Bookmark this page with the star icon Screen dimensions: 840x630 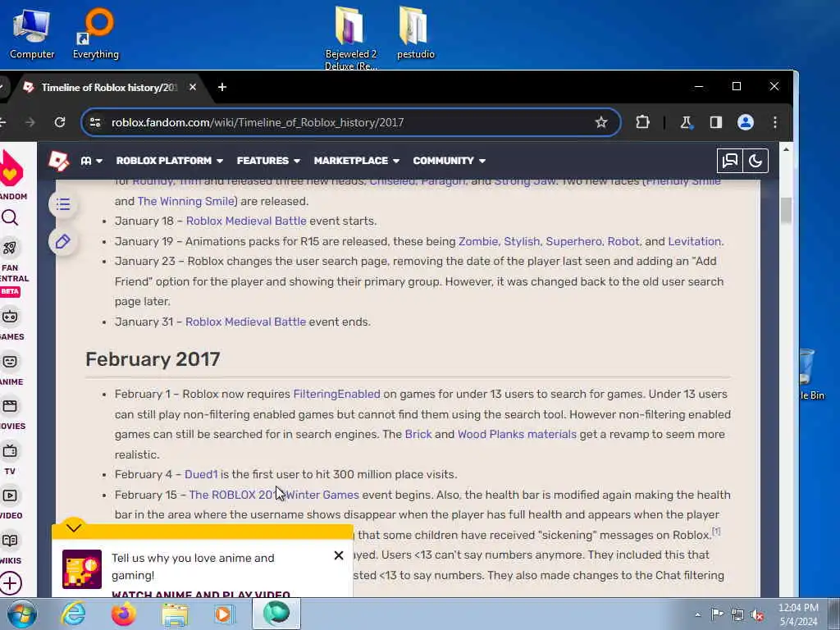[601, 122]
